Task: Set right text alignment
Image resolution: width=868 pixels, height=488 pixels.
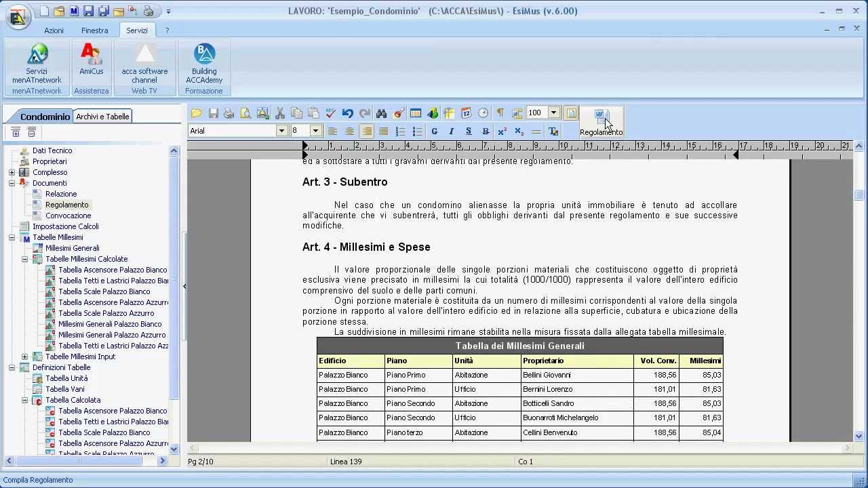Action: [x=366, y=131]
